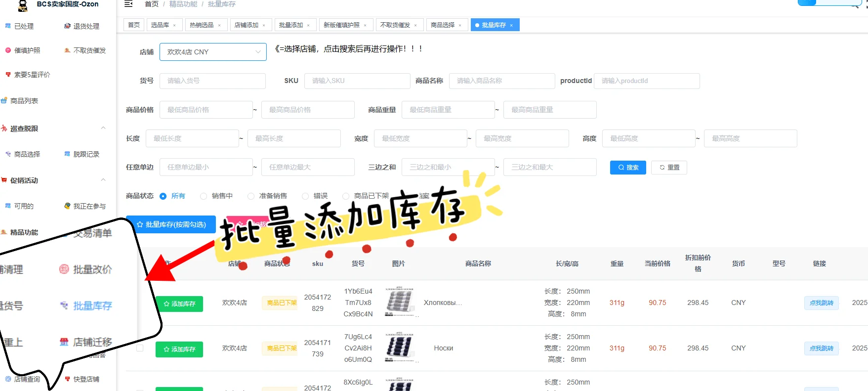This screenshot has height=391, width=868.
Task: Focus the SKU input field
Action: click(x=357, y=81)
